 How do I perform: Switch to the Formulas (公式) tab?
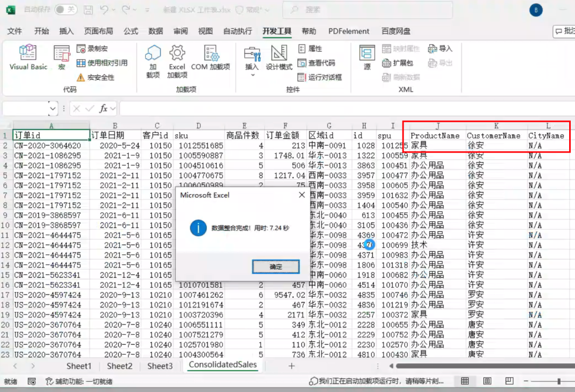pyautogui.click(x=130, y=31)
